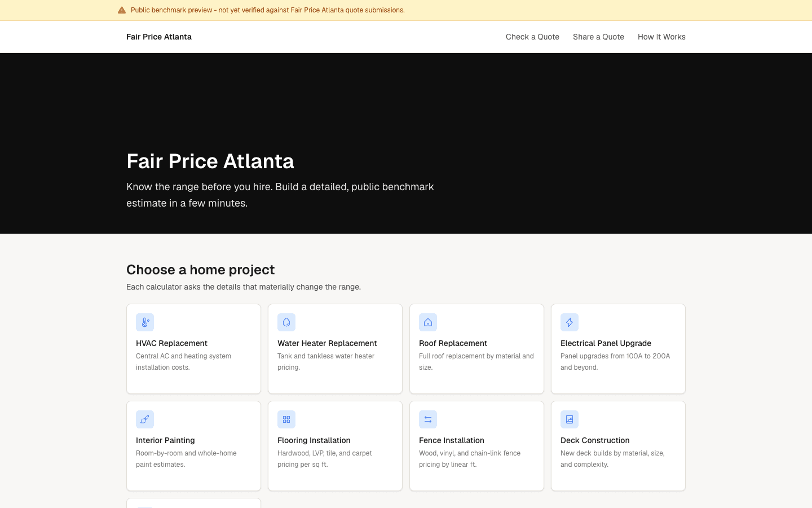Click the Deck Construction icon
This screenshot has width=812, height=508.
(570, 419)
